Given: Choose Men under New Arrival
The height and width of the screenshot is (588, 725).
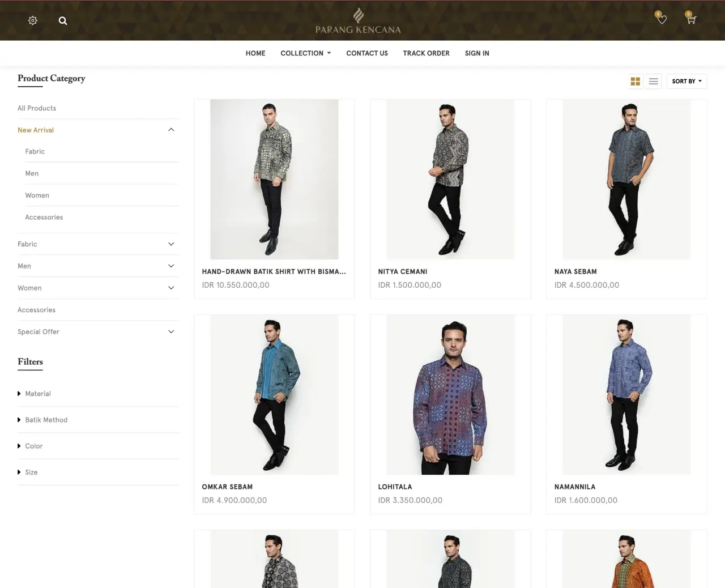Looking at the screenshot, I should coord(32,173).
